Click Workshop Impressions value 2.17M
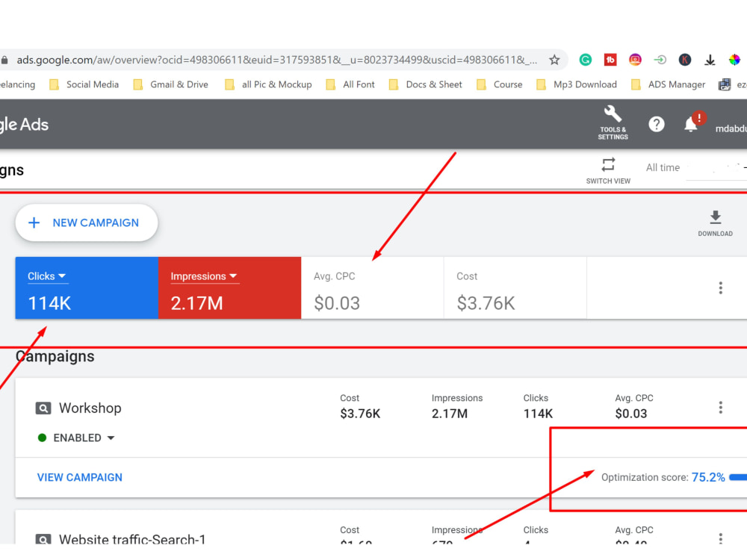Screen dimensions: 747x560 pyautogui.click(x=450, y=414)
